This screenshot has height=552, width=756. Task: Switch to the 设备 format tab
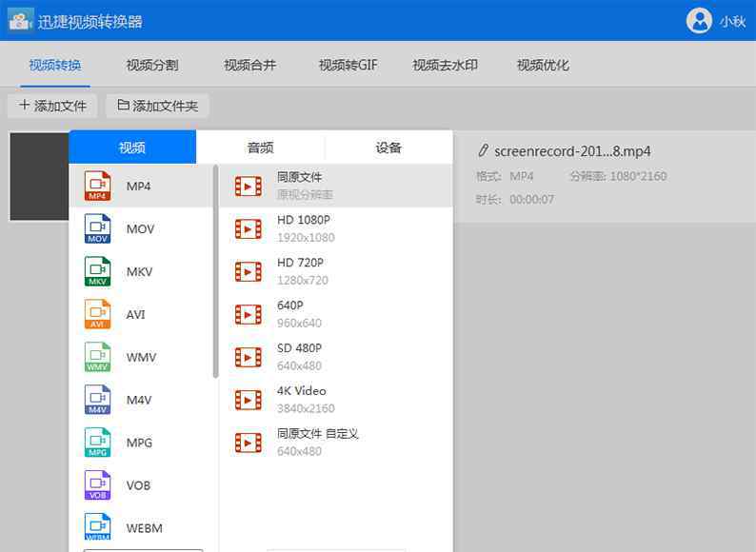coord(388,147)
